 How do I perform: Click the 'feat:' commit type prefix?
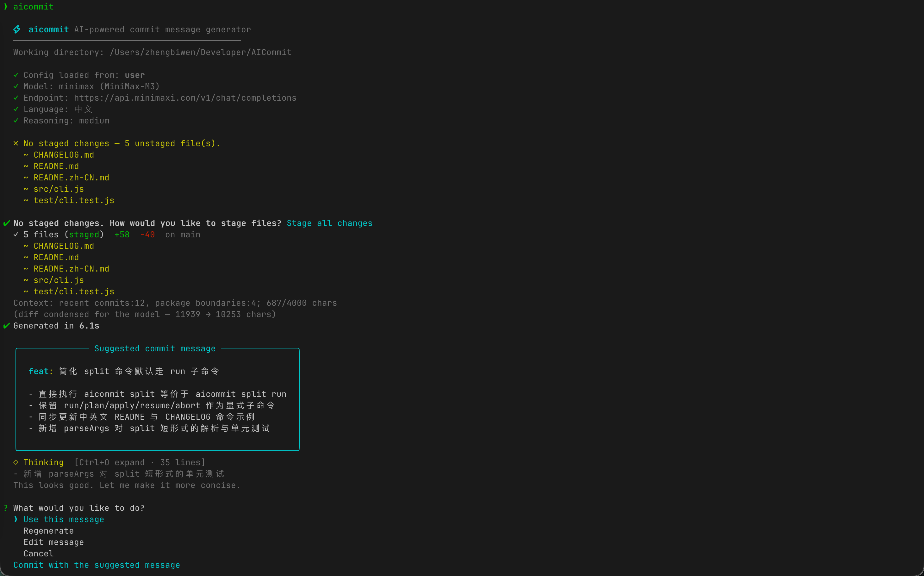pos(41,371)
